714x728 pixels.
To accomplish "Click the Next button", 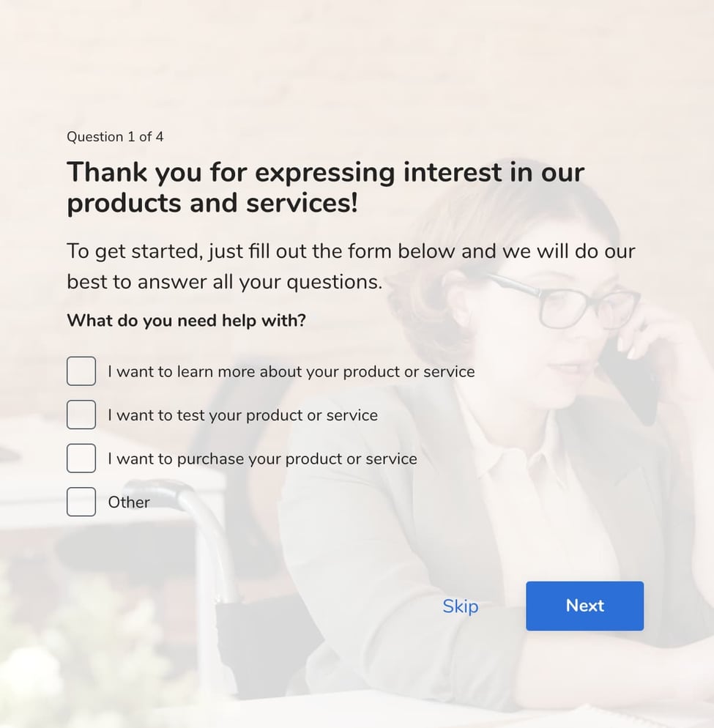I will click(584, 606).
